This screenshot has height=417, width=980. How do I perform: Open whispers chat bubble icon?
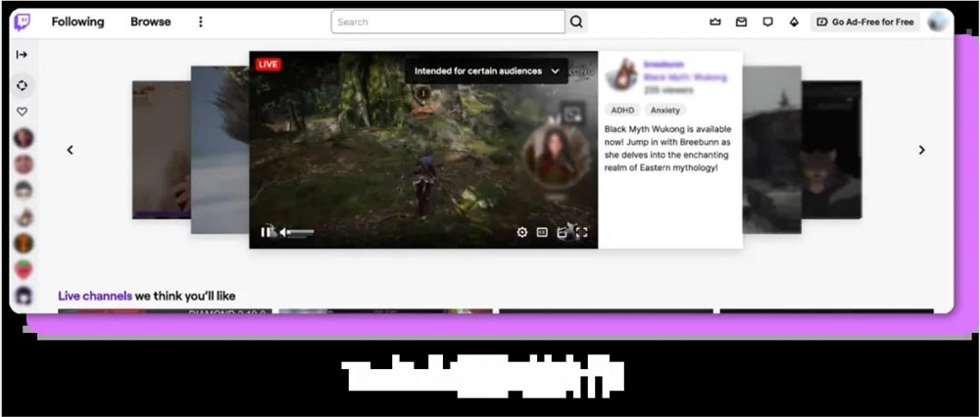767,22
